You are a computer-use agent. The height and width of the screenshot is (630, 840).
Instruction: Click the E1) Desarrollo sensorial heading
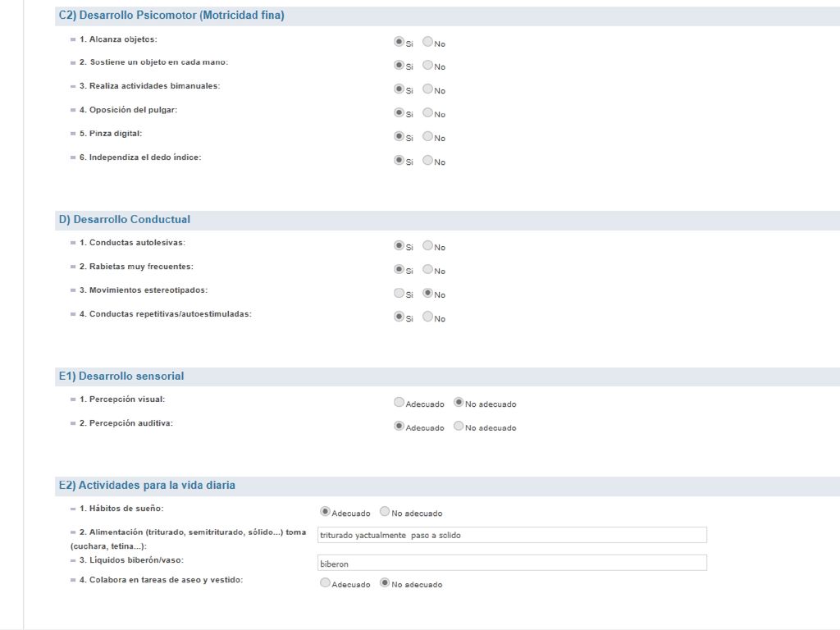[x=121, y=376]
